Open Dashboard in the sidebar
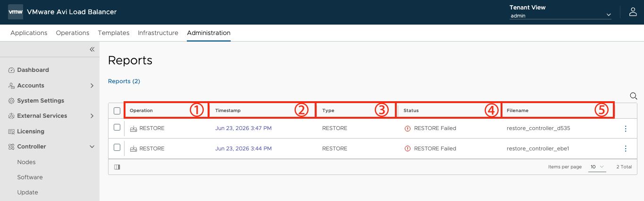This screenshot has height=201, width=644. point(33,70)
